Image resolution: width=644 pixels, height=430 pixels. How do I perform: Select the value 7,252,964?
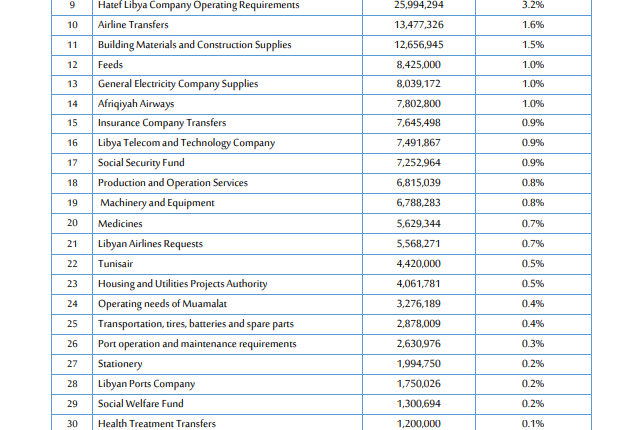419,163
